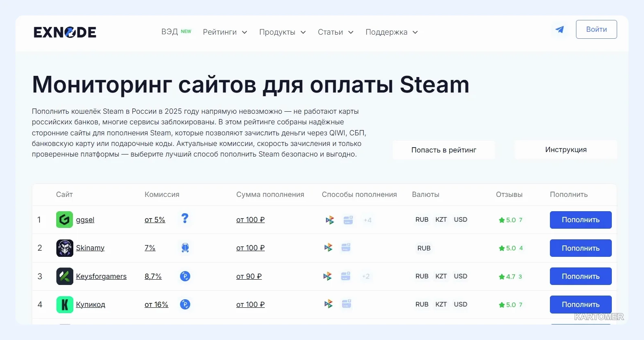The image size is (644, 340).
Task: Click the Keysforgamers logo icon
Action: (64, 276)
